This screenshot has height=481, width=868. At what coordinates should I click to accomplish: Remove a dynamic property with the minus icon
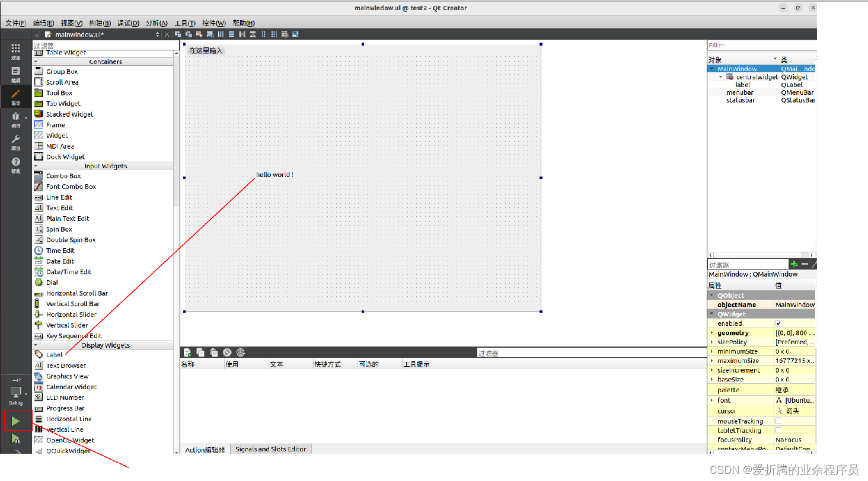point(805,264)
